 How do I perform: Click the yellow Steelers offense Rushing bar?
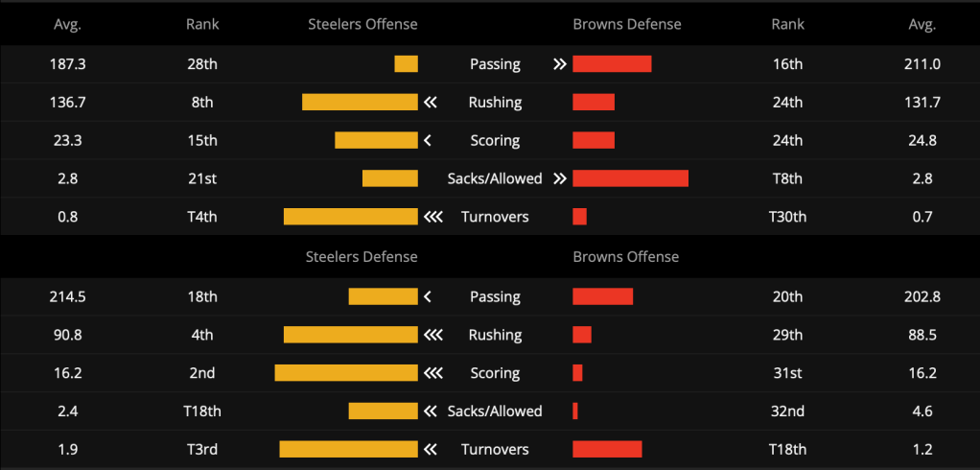[360, 102]
